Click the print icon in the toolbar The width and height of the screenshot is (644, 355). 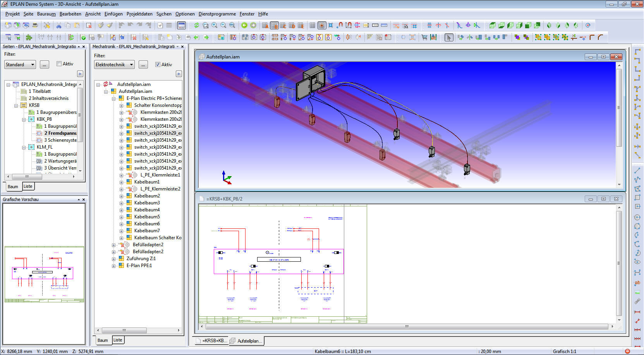coord(35,26)
